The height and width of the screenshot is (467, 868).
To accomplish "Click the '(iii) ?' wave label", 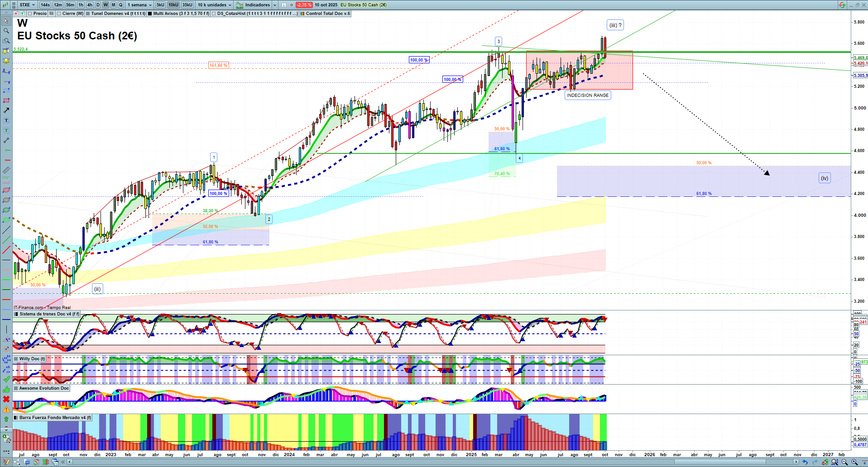I will coord(615,25).
